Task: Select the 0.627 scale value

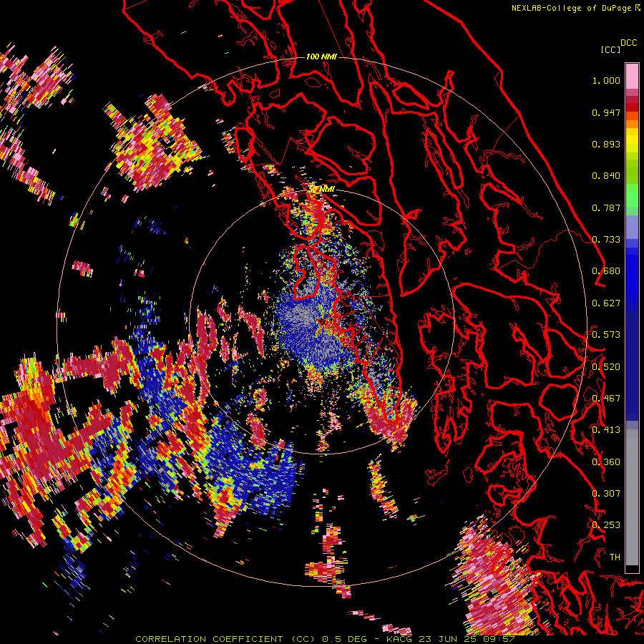Action: click(606, 303)
